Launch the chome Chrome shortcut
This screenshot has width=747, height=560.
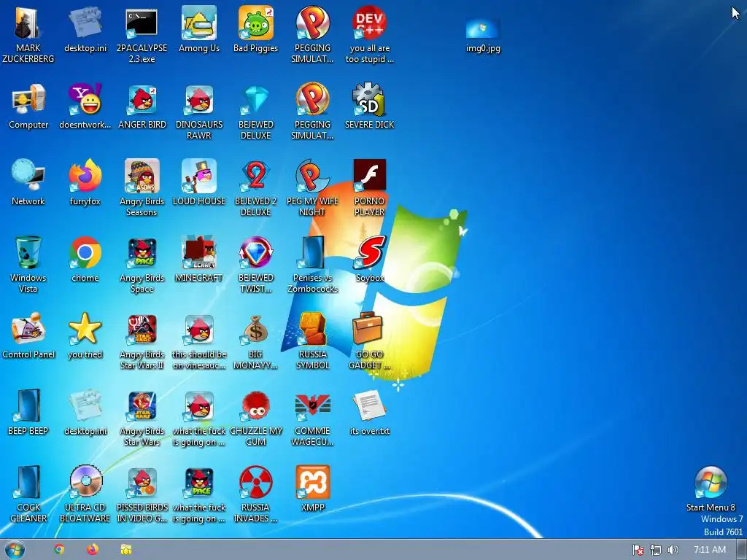pos(85,260)
